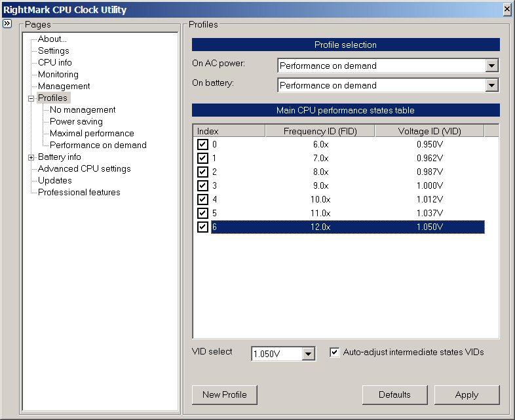Toggle checkbox for performance state index 4

(202, 199)
